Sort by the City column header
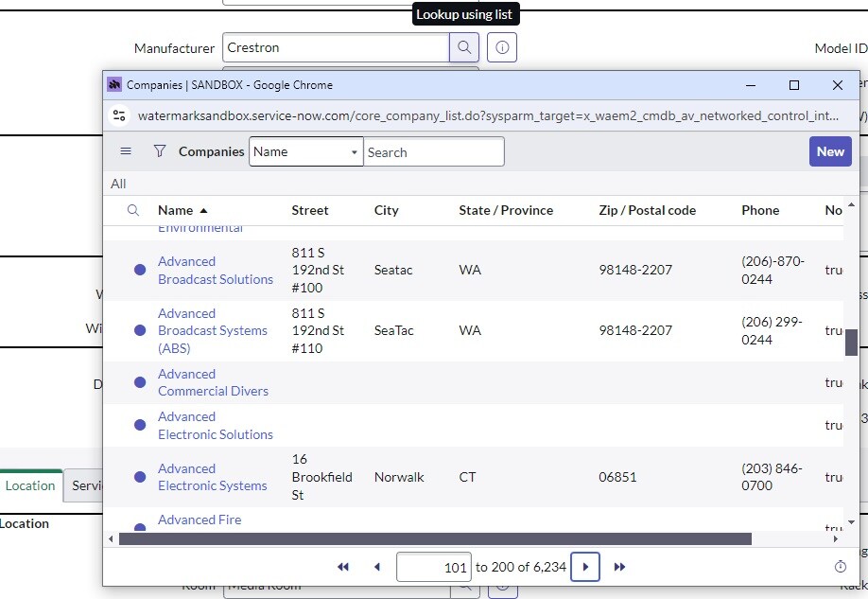This screenshot has height=599, width=868. 387,211
